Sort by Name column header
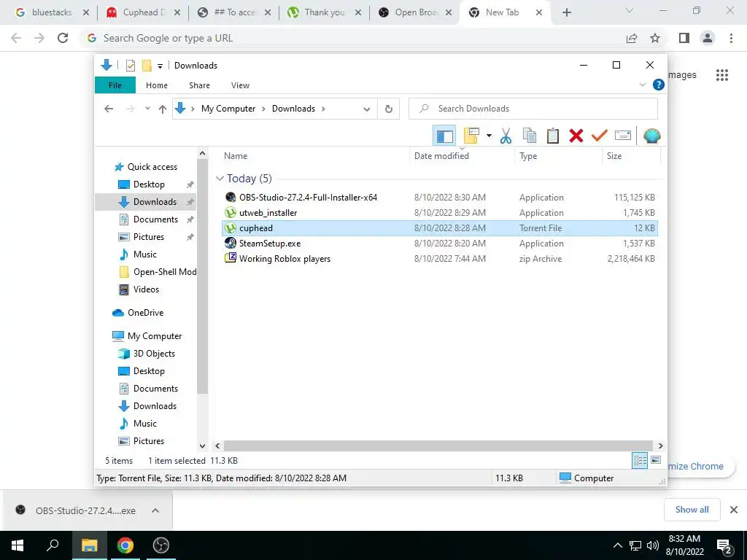This screenshot has width=747, height=560. [236, 156]
